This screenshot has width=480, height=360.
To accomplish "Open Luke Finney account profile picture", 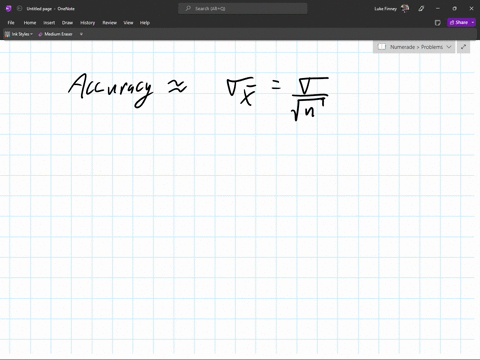I will (x=405, y=9).
